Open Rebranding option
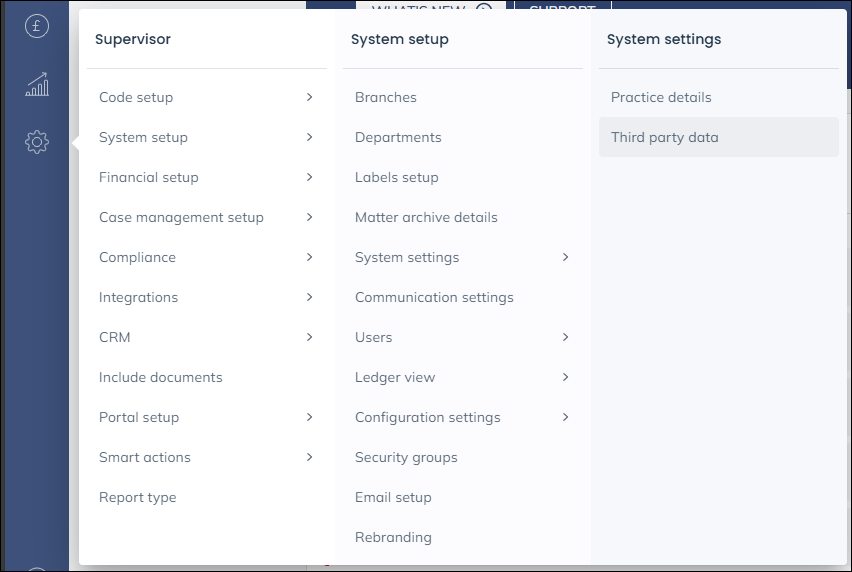 tap(393, 537)
